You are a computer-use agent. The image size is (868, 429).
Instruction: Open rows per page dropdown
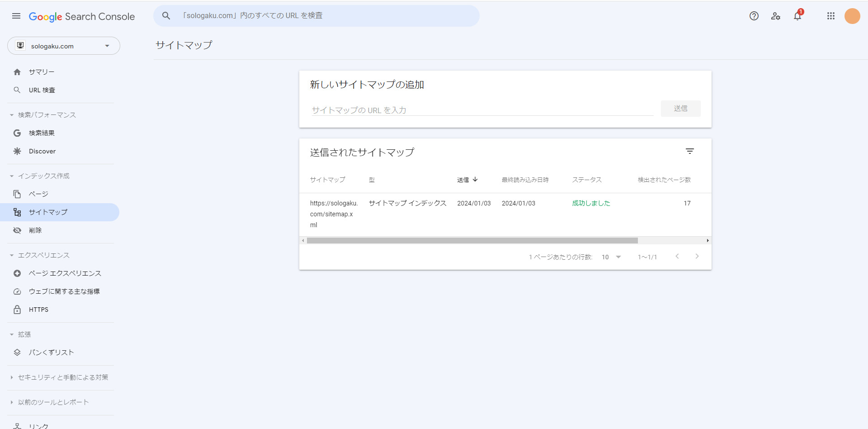pos(611,257)
